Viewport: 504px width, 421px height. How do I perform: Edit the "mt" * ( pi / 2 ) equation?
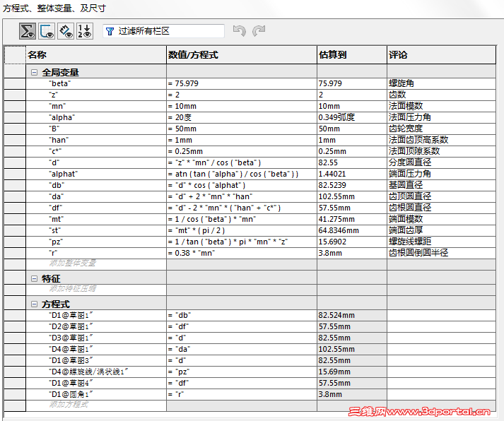click(x=242, y=230)
